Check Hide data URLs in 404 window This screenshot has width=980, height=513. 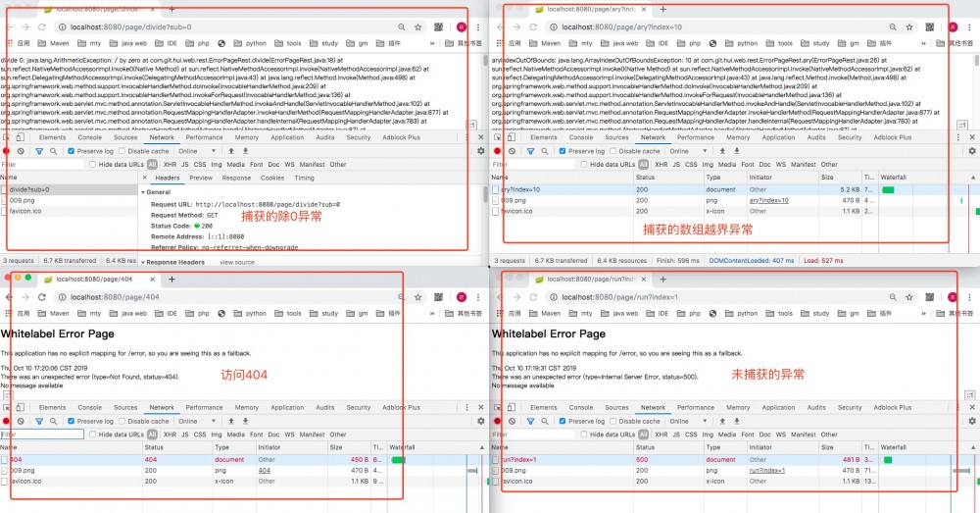[x=92, y=435]
